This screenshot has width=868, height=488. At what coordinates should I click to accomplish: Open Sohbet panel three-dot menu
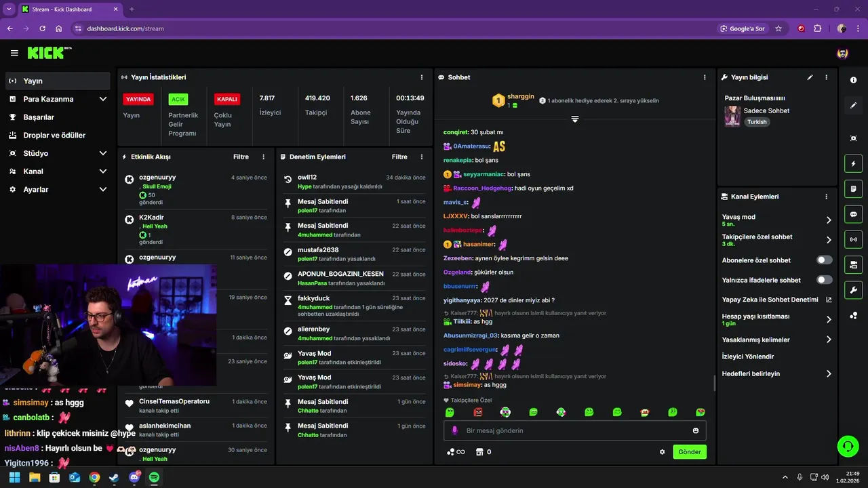pyautogui.click(x=705, y=77)
